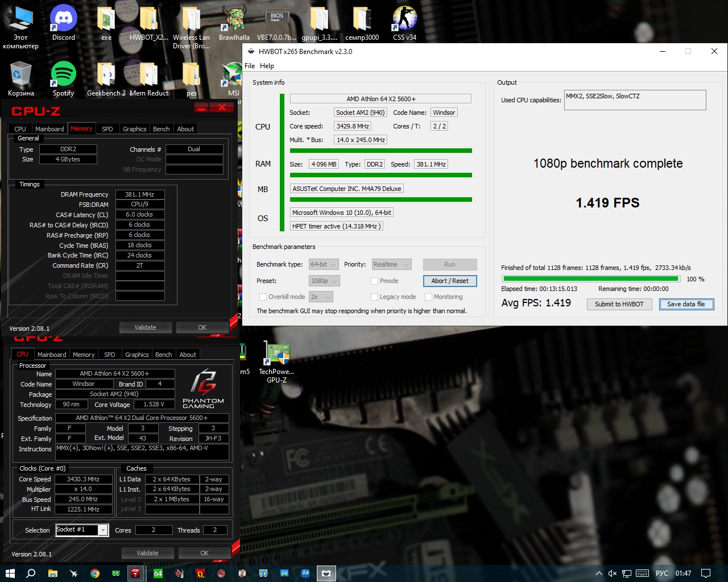Click Validate in lower CPU-Z window

(x=147, y=553)
